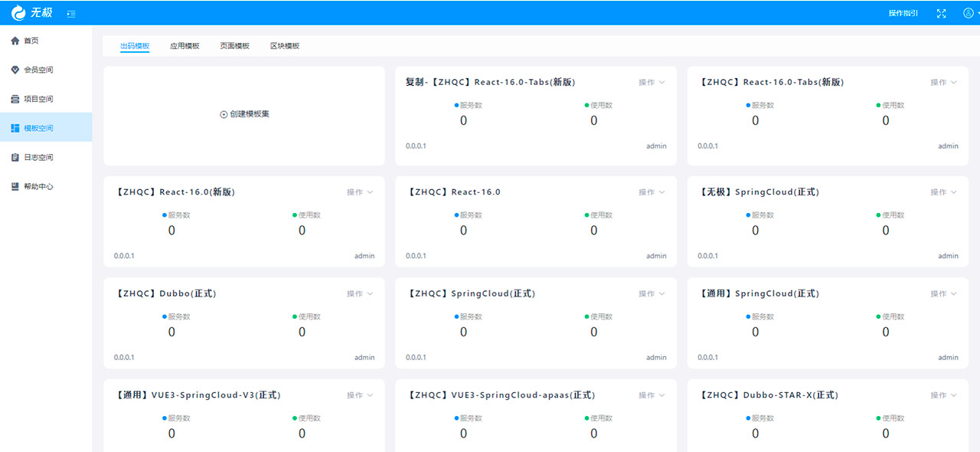This screenshot has width=980, height=452.
Task: Expand 操作 on 【ZHQC】VUE3-SpringCloud-apaas(正式) card
Action: click(x=652, y=395)
